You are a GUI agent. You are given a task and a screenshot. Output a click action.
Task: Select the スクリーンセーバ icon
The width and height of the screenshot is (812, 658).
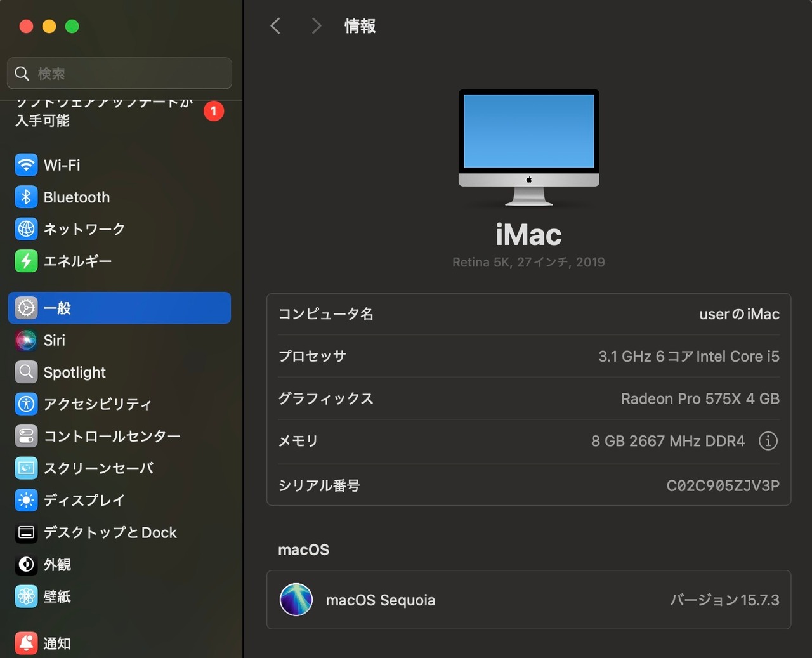[26, 468]
